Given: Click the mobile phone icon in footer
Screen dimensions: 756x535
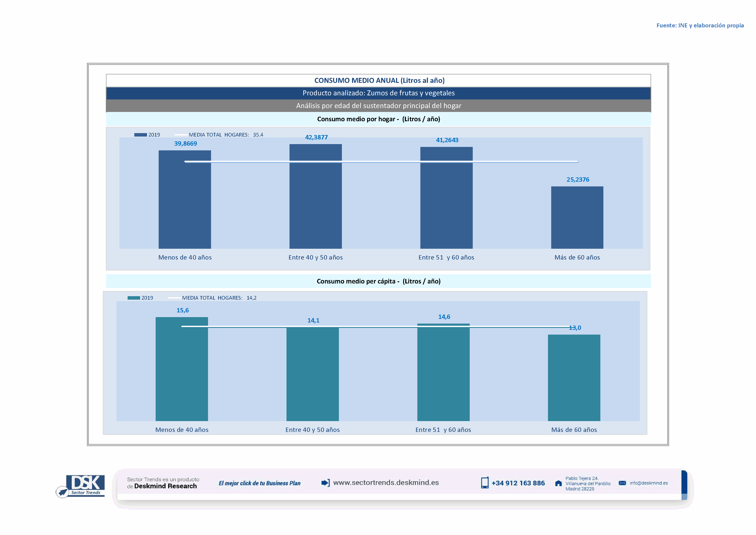Looking at the screenshot, I should coord(485,483).
